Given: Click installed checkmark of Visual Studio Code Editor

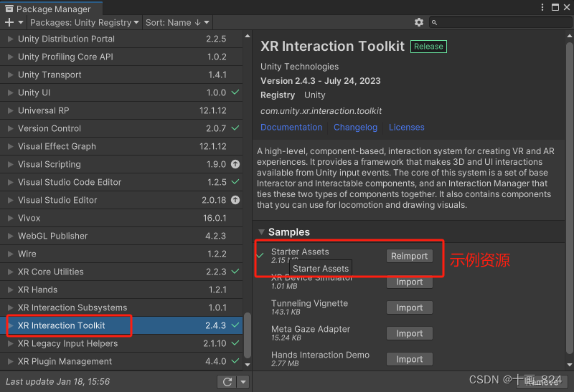Looking at the screenshot, I should (x=235, y=182).
